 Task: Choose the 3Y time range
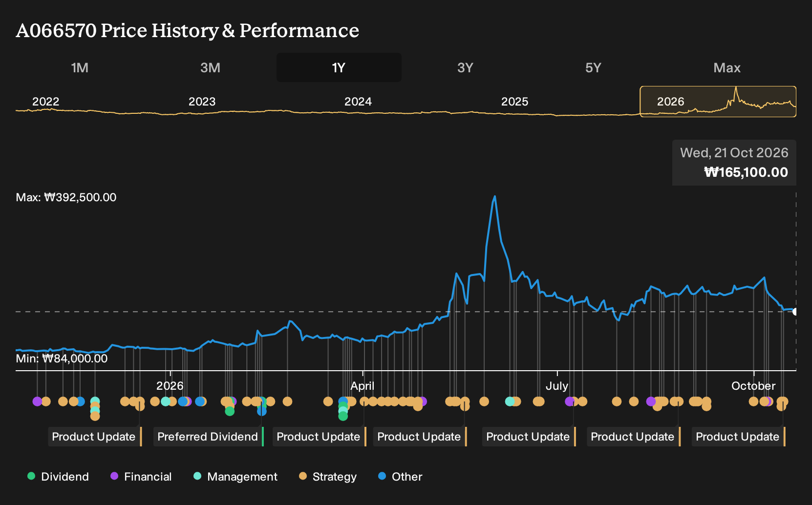pos(465,67)
